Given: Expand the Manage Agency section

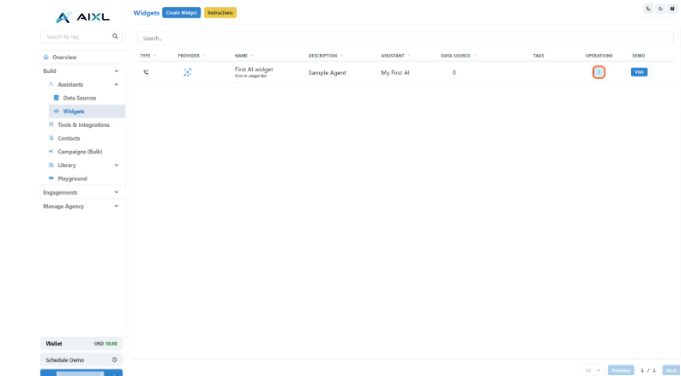Looking at the screenshot, I should [81, 206].
